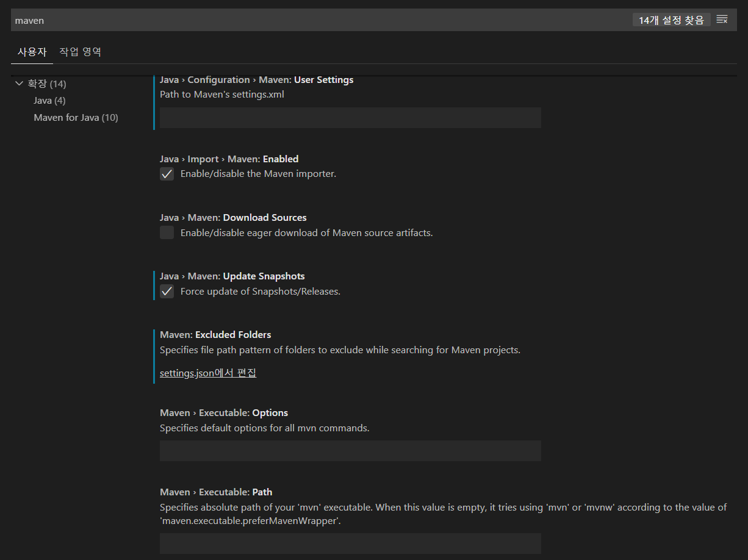Switch to the 작업 영역 tab
This screenshot has height=560, width=748.
pyautogui.click(x=81, y=52)
